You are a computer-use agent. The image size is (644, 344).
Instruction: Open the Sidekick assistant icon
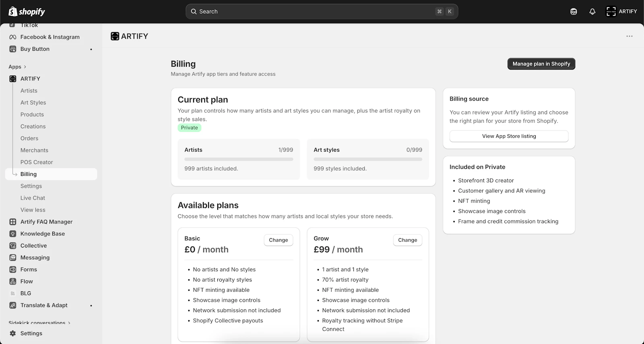pos(574,12)
